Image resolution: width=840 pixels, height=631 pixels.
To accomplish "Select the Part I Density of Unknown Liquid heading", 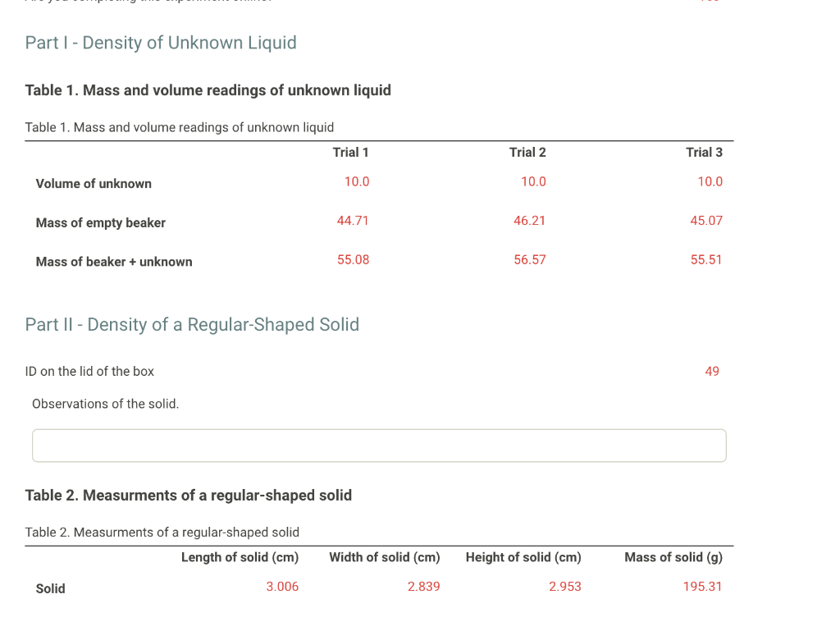I will [161, 42].
